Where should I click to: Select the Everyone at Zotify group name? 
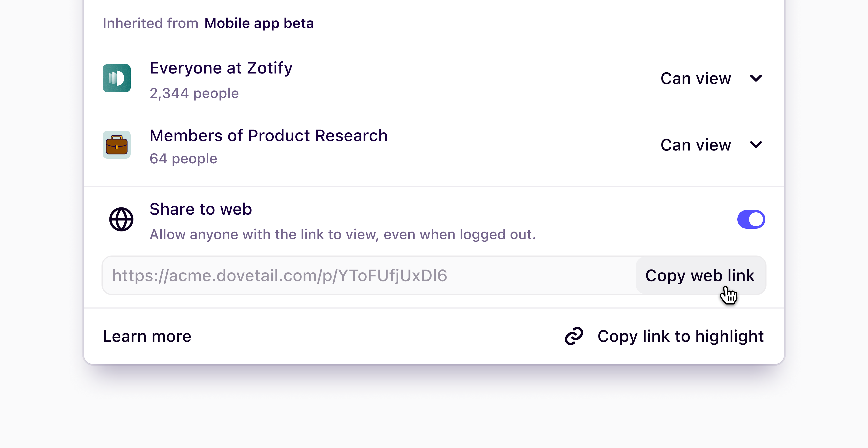pyautogui.click(x=221, y=68)
